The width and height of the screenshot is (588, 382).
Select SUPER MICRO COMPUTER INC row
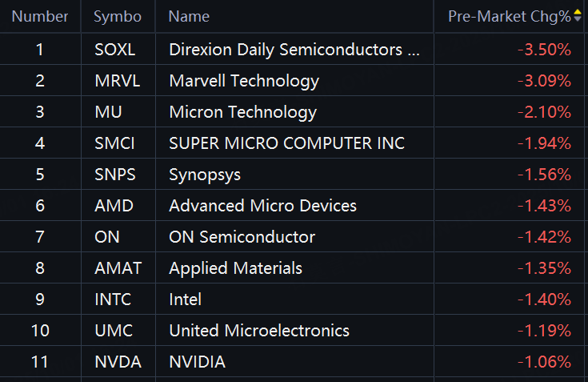pyautogui.click(x=294, y=143)
